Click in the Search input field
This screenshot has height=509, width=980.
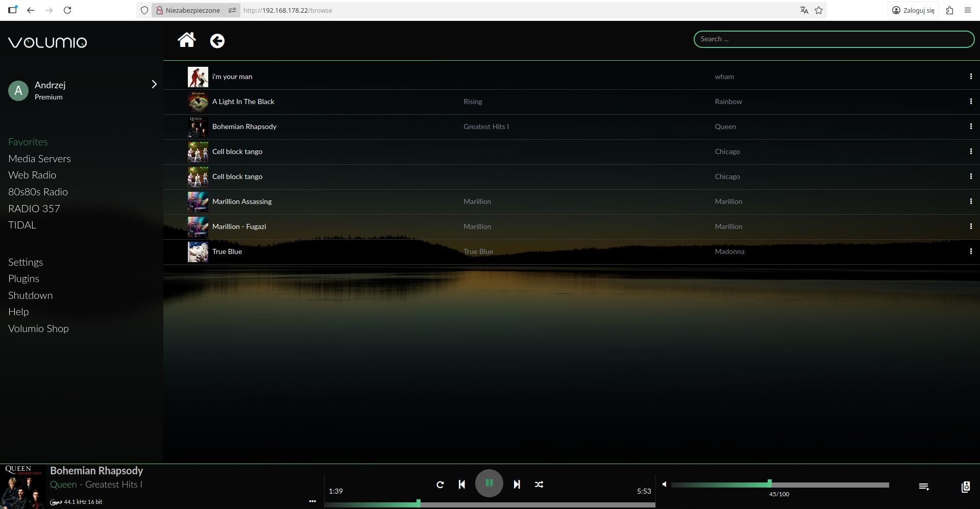click(833, 39)
